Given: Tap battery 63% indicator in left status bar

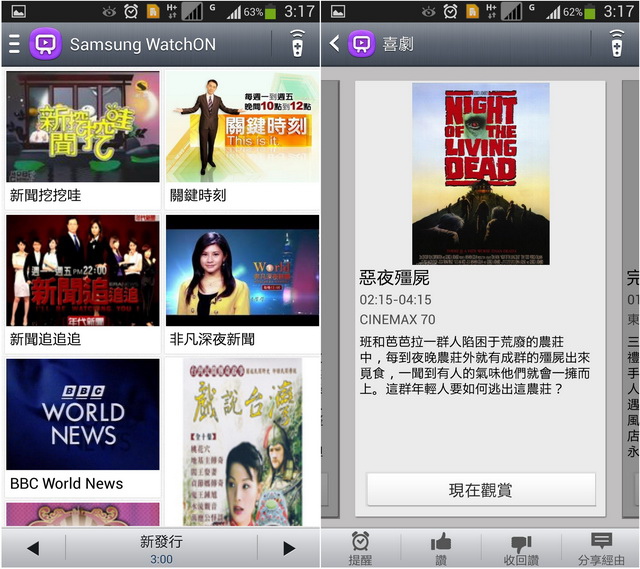Looking at the screenshot, I should (x=260, y=12).
